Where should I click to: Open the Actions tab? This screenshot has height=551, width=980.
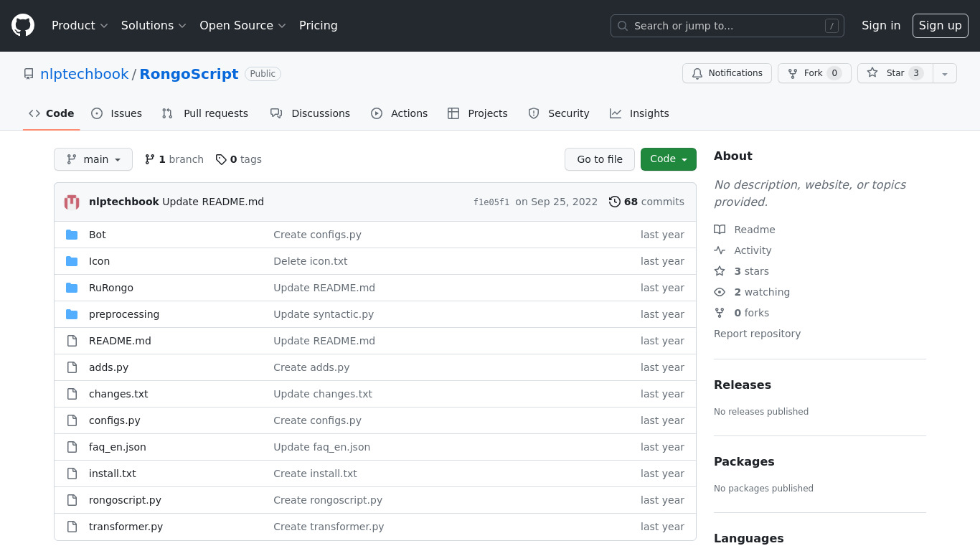point(400,113)
